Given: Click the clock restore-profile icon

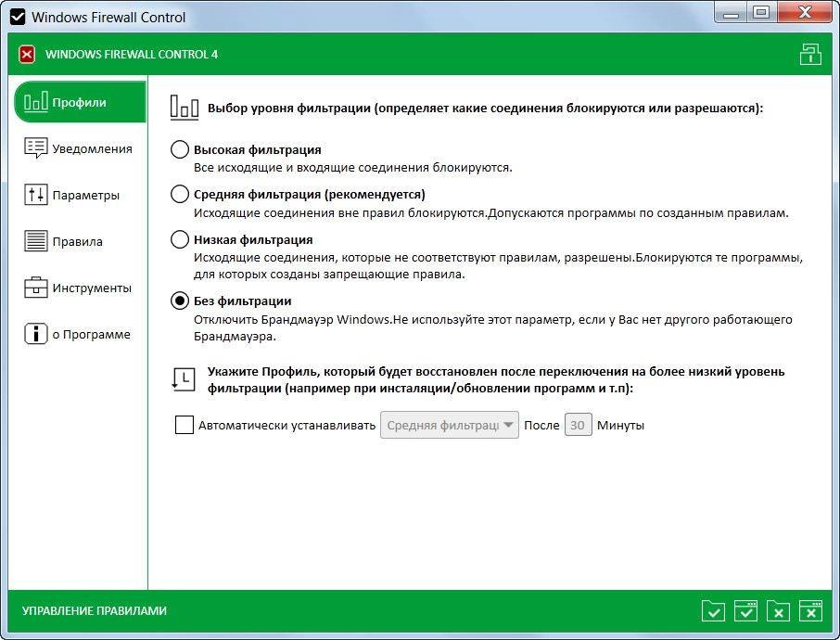Looking at the screenshot, I should (x=184, y=379).
